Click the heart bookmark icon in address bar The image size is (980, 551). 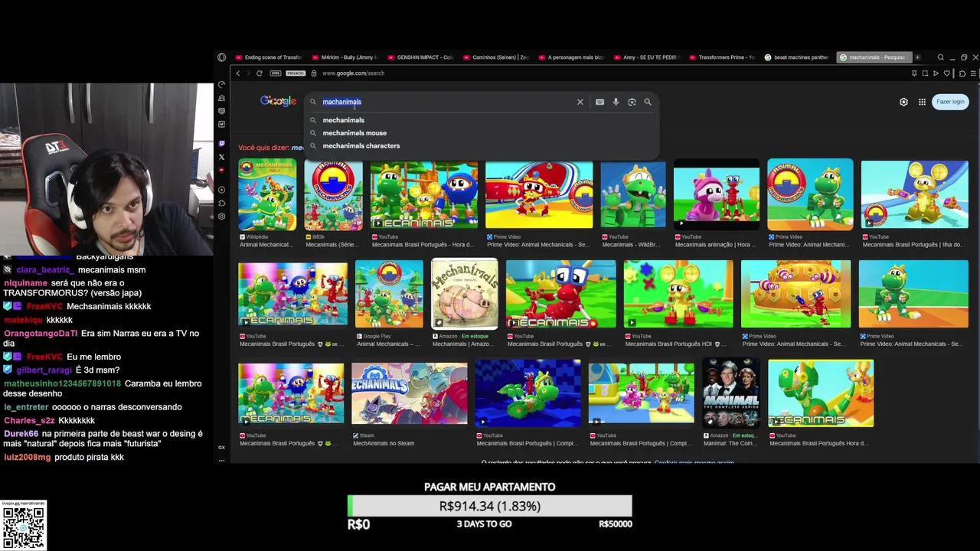point(946,73)
